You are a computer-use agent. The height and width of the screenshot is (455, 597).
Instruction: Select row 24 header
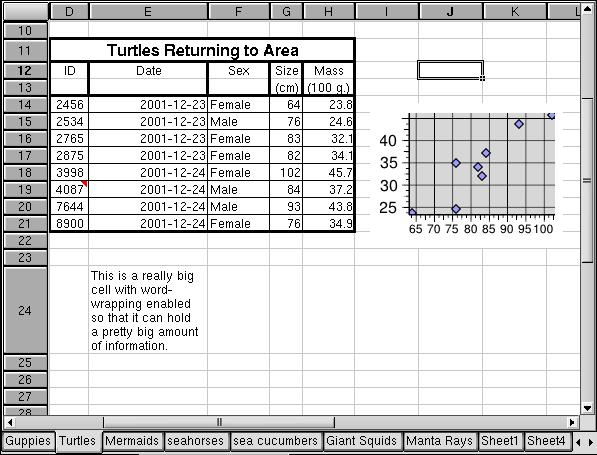pyautogui.click(x=25, y=310)
